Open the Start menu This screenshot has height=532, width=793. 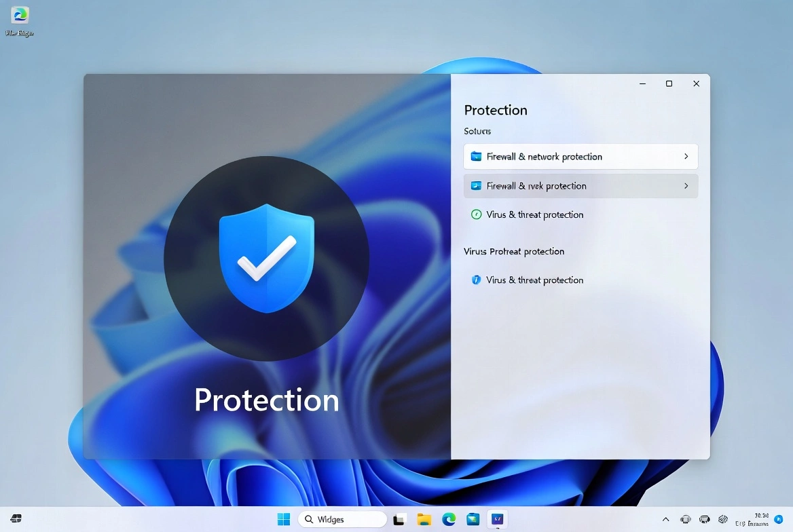(283, 519)
